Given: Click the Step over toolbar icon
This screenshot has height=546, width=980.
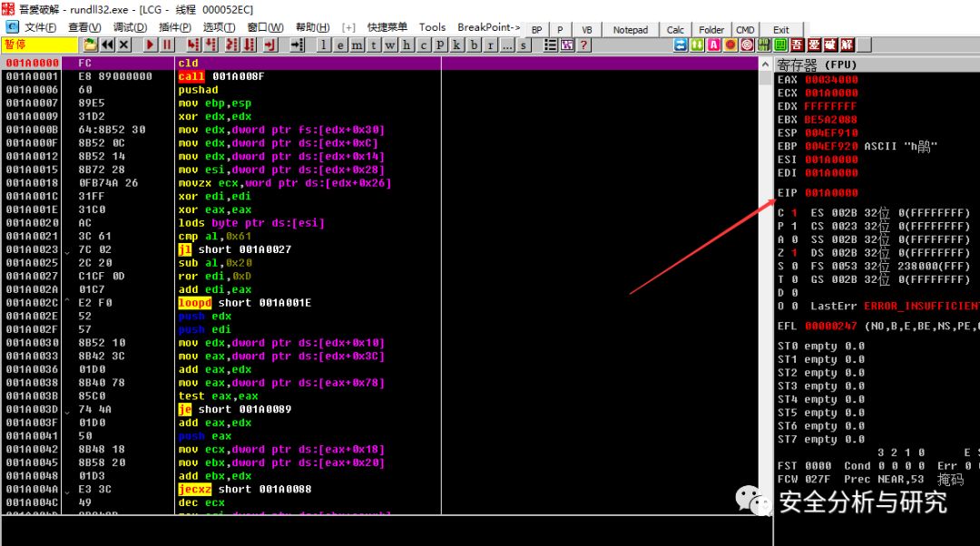Looking at the screenshot, I should pyautogui.click(x=211, y=45).
